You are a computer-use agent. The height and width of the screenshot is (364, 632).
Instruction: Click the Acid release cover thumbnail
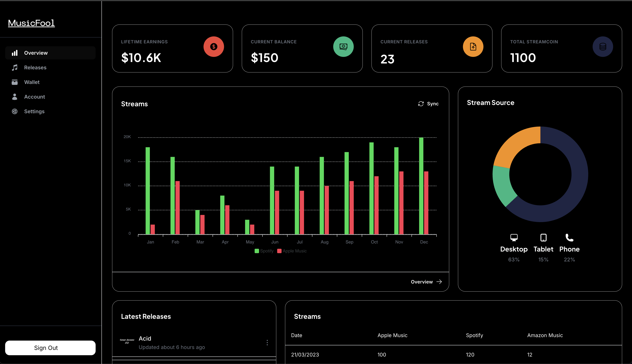[x=127, y=342]
